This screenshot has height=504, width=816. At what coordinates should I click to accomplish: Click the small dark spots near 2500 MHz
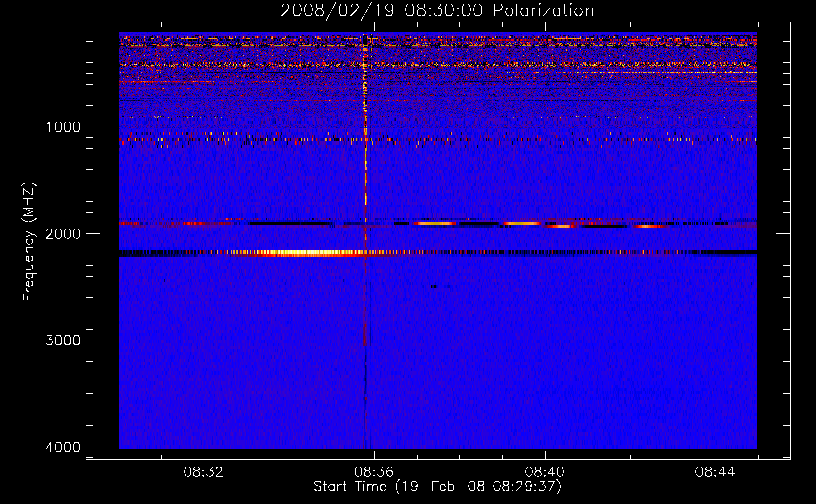[x=440, y=287]
